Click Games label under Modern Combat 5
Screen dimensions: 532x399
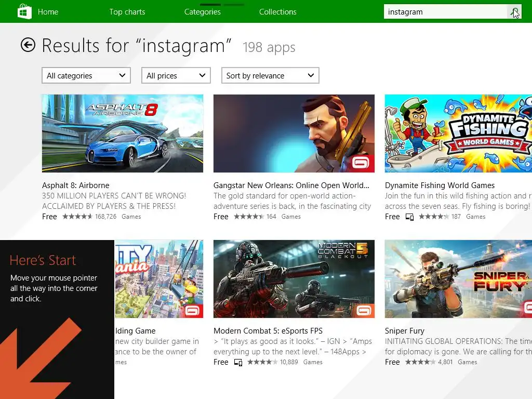click(313, 362)
